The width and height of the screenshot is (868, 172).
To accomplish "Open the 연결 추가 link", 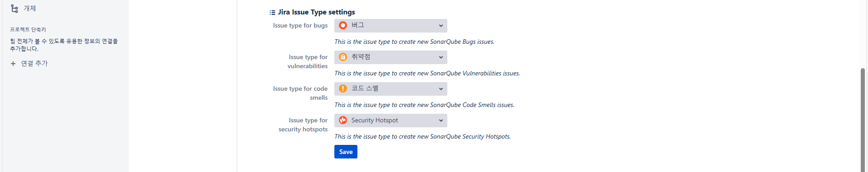I will pos(34,64).
